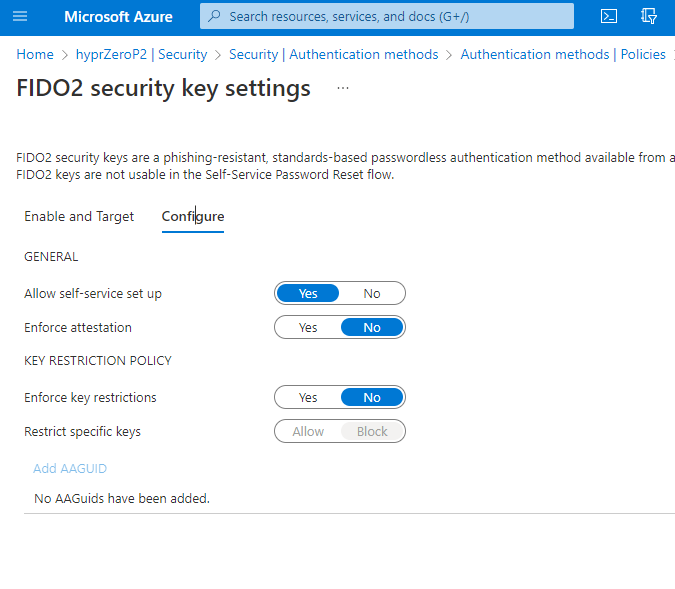This screenshot has width=675, height=589.
Task: Set Enforce key restrictions to No
Action: coord(372,397)
